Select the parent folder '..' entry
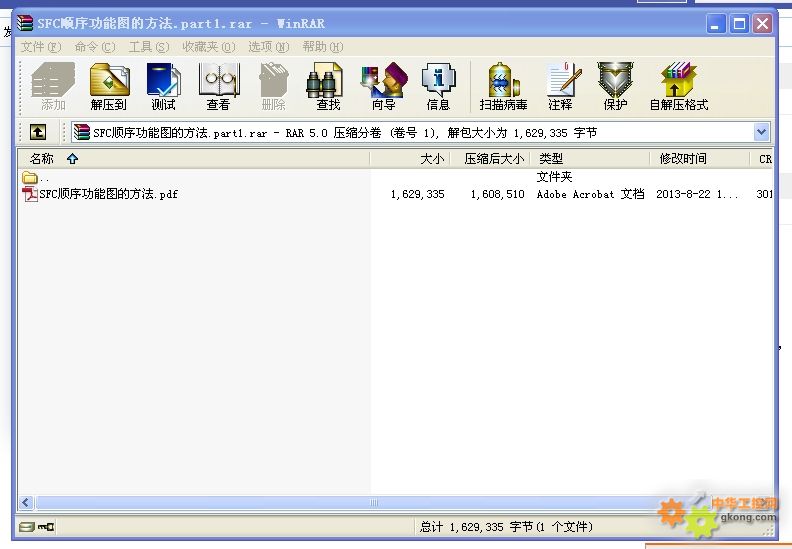Image resolution: width=792 pixels, height=549 pixels. click(x=35, y=178)
